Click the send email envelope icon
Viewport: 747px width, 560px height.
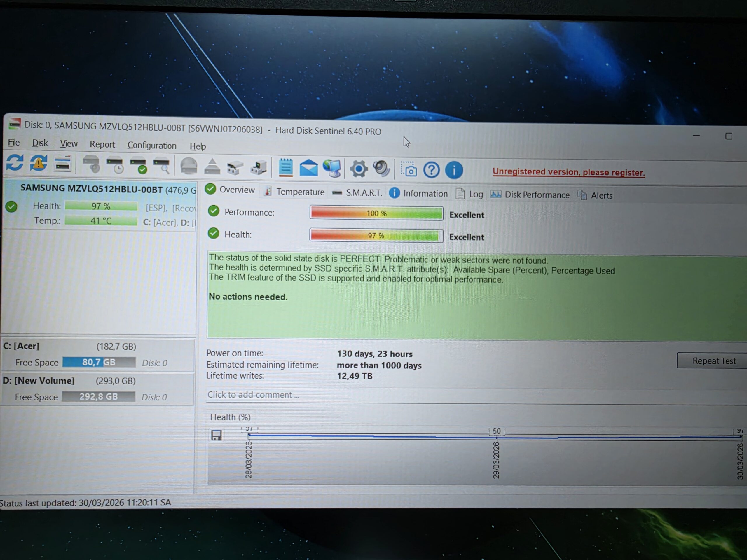(x=309, y=168)
